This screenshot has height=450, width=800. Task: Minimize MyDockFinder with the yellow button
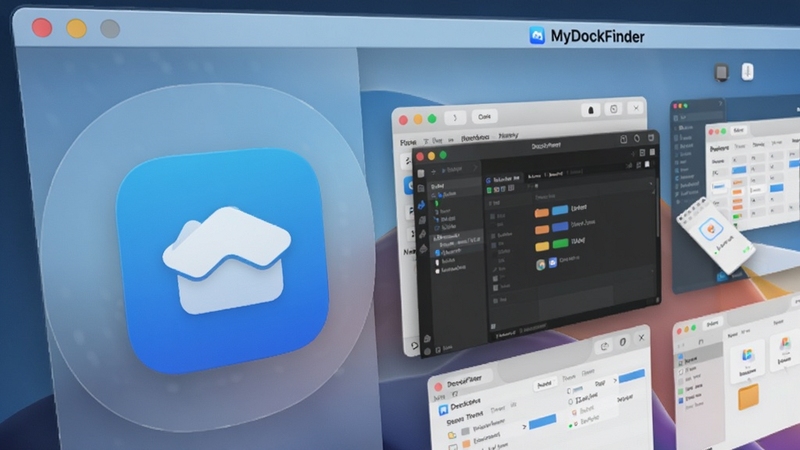coord(76,28)
